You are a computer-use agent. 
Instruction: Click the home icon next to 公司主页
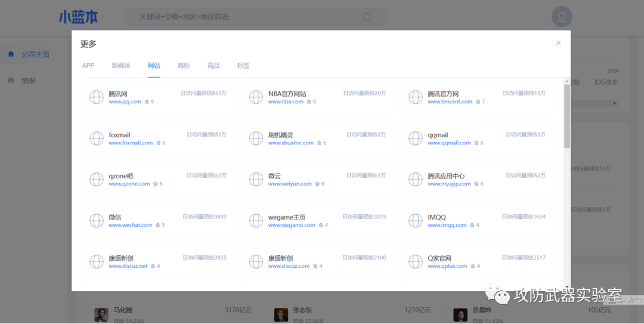click(x=11, y=54)
